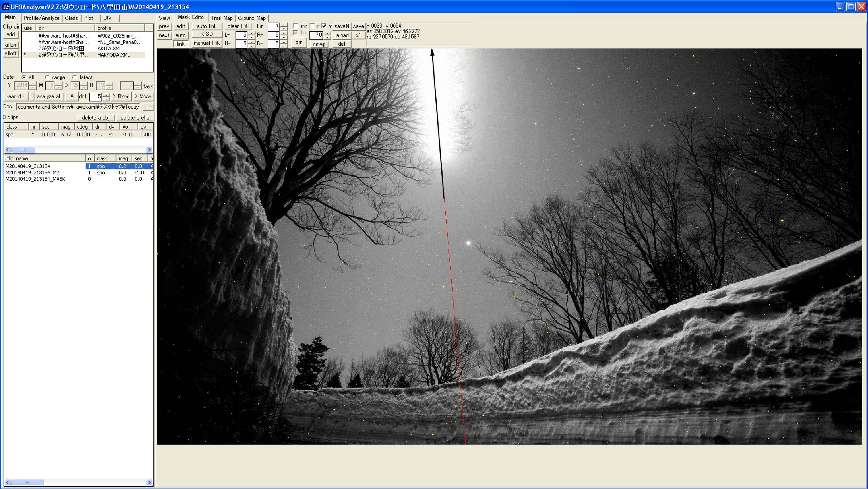
Task: Click 'delete a obj' button
Action: [x=96, y=118]
